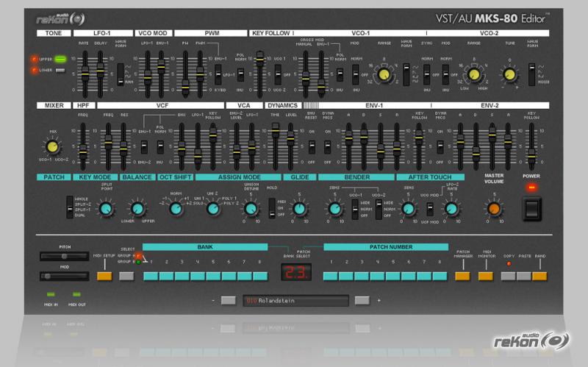
Task: Adjust the ENV-2 sustain (S) slider
Action: [492, 133]
